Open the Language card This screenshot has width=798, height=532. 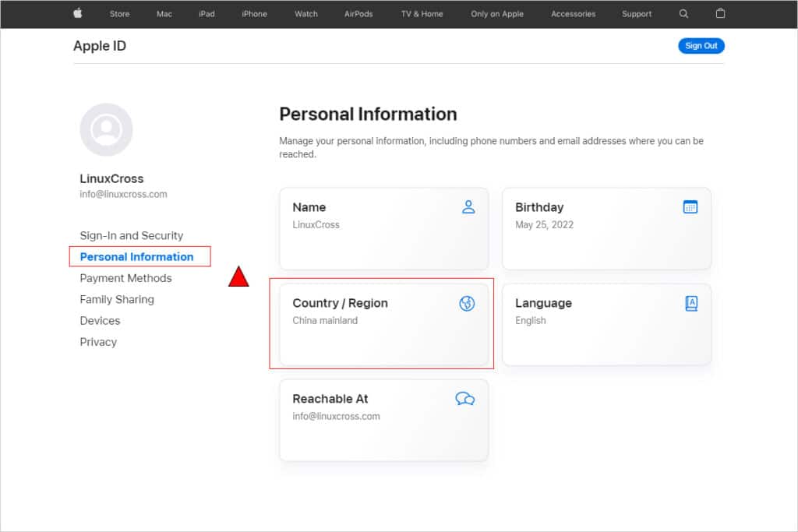pos(606,325)
